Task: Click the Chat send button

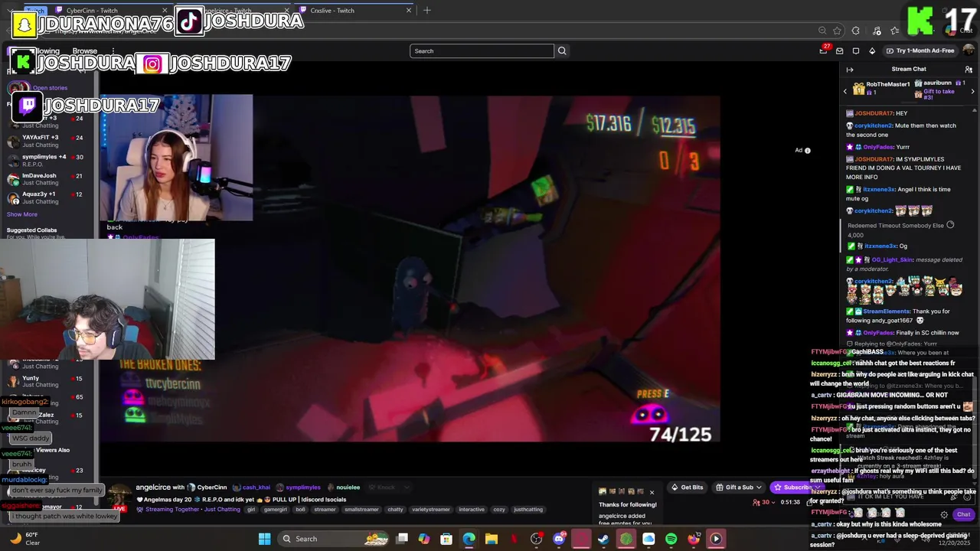Action: click(x=964, y=514)
